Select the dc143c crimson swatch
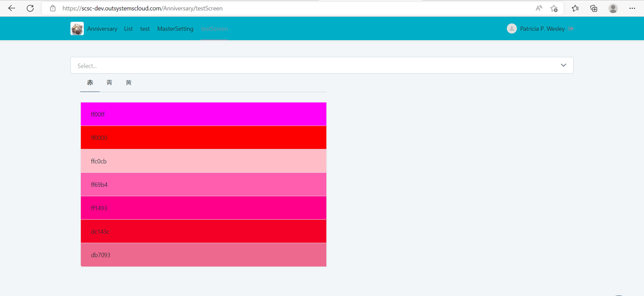Screen dimensions: 644x296 coord(204,232)
